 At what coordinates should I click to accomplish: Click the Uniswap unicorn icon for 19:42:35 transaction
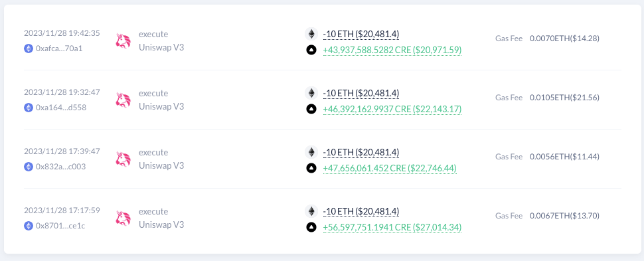tap(123, 41)
